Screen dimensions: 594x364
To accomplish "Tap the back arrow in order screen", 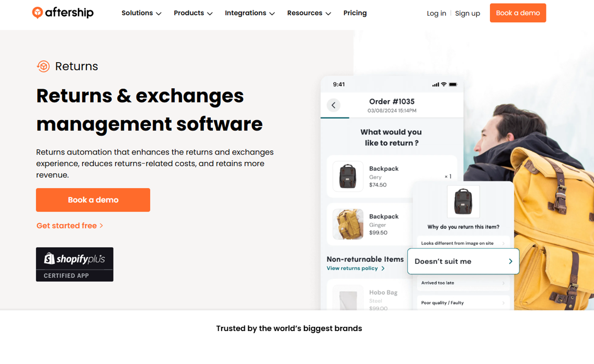I will pos(334,105).
